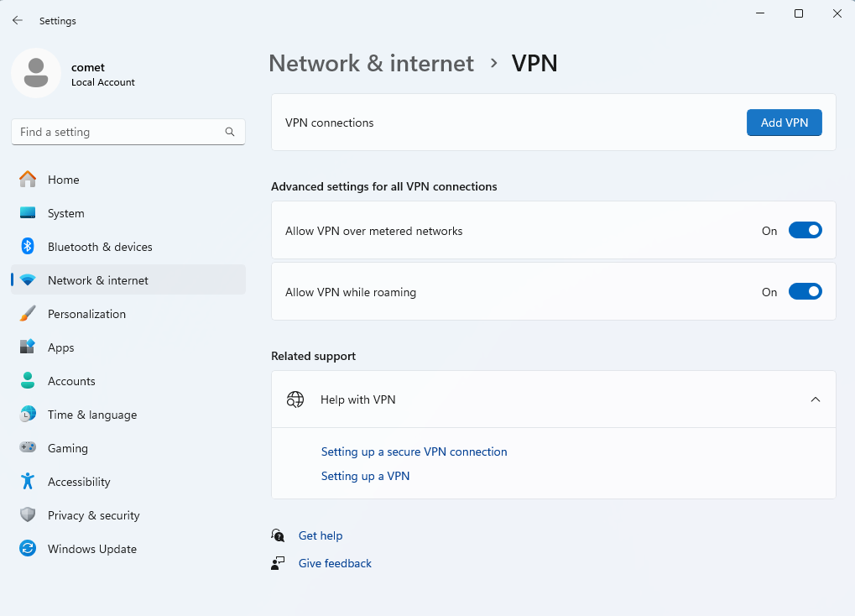Maximize the Settings window
The width and height of the screenshot is (855, 616).
[x=799, y=13]
